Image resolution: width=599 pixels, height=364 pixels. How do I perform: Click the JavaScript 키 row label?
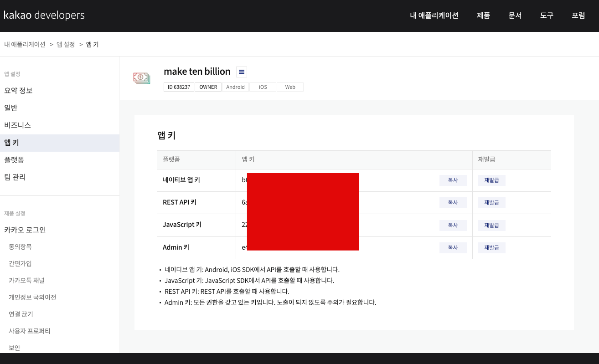pos(182,225)
